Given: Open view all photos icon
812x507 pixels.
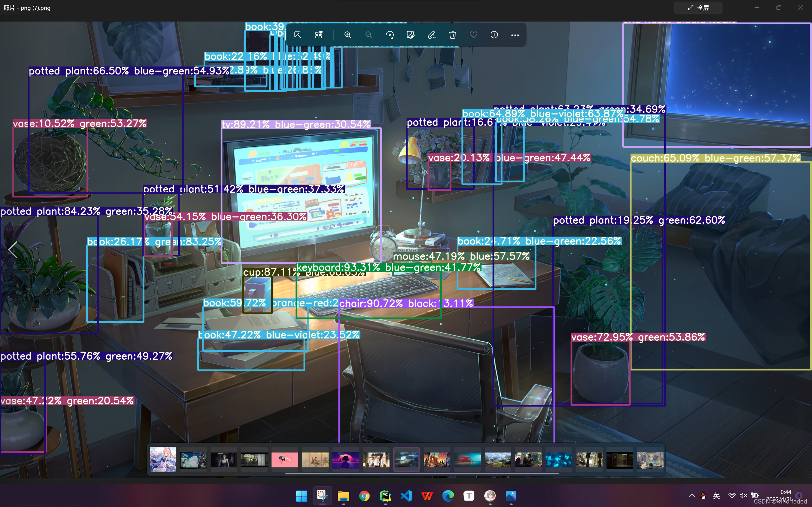Looking at the screenshot, I should 298,35.
